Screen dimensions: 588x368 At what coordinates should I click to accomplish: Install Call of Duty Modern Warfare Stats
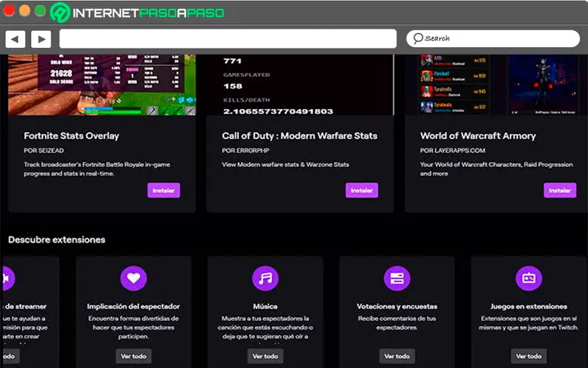tap(362, 191)
